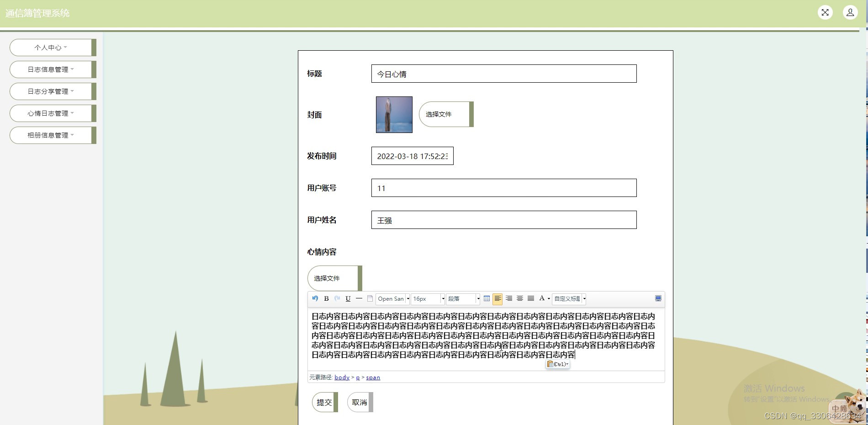Click the font color letter A icon
The height and width of the screenshot is (425, 868).
542,298
